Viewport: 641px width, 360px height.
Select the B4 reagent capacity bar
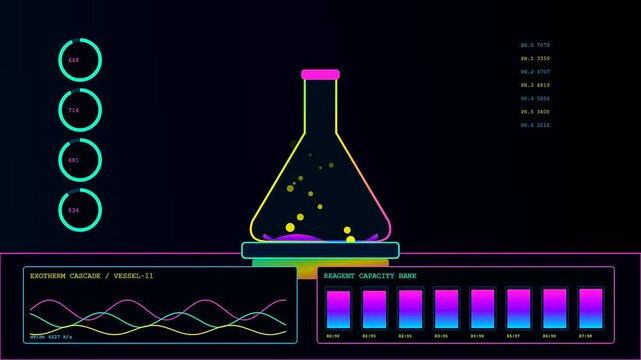pyautogui.click(x=482, y=309)
